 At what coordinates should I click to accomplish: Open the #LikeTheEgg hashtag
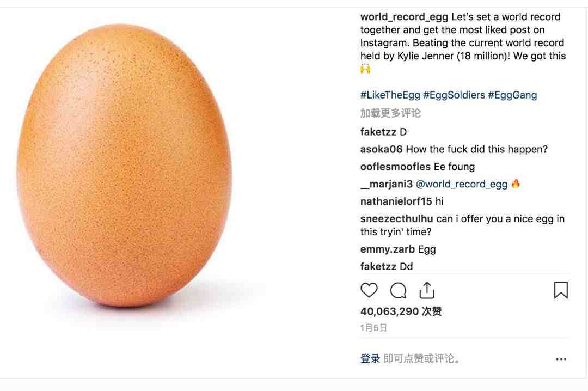(x=390, y=95)
